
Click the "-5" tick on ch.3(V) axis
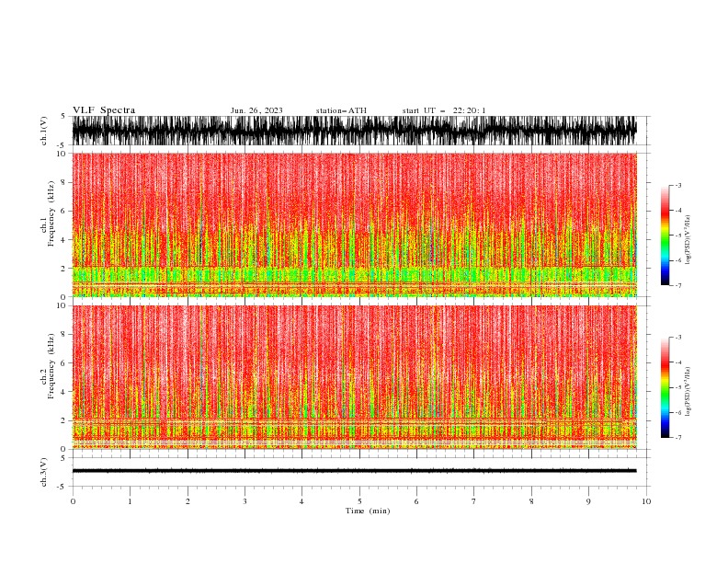62,487
